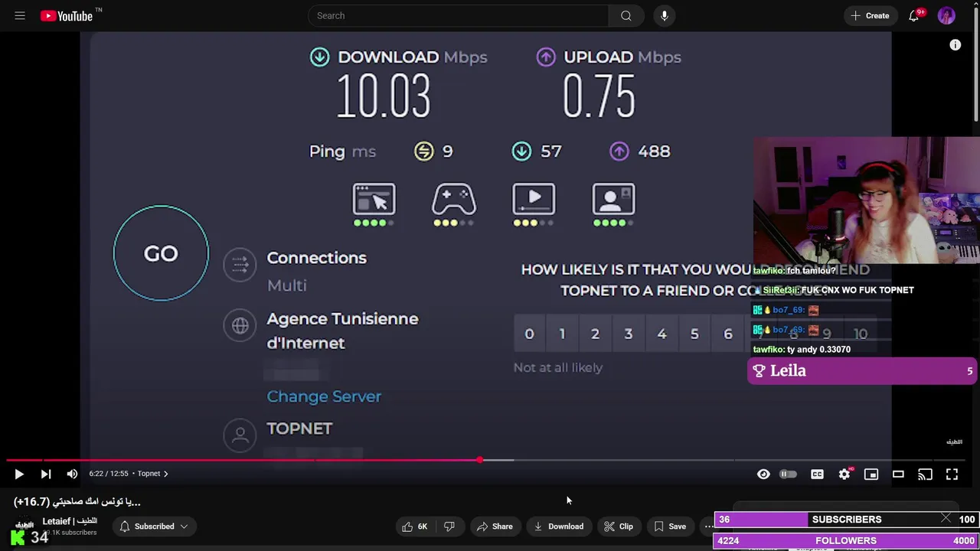Open the YouTube guide hamburger menu
This screenshot has width=980, height=551.
(20, 15)
